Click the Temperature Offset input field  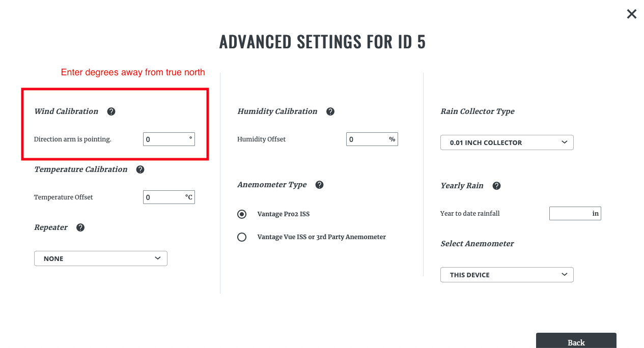pyautogui.click(x=169, y=197)
